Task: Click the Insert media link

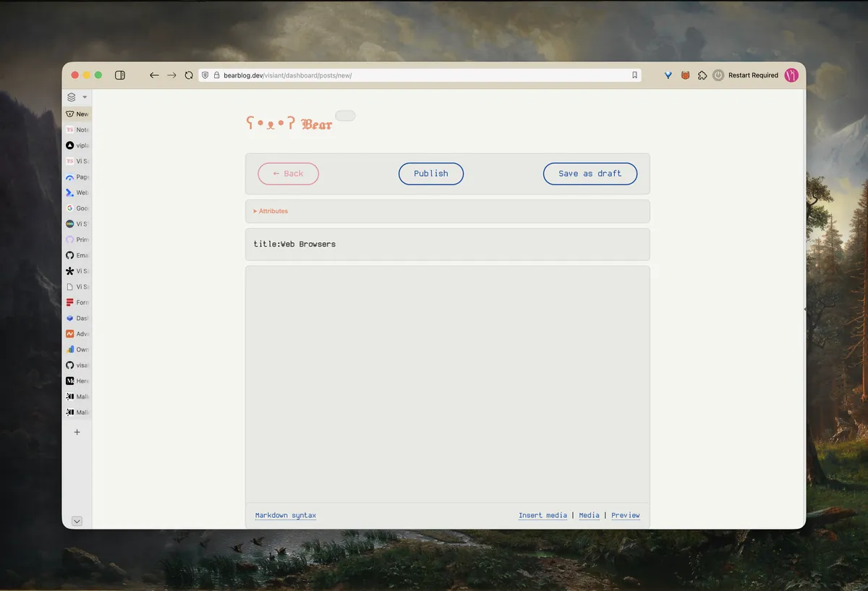Action: point(542,515)
